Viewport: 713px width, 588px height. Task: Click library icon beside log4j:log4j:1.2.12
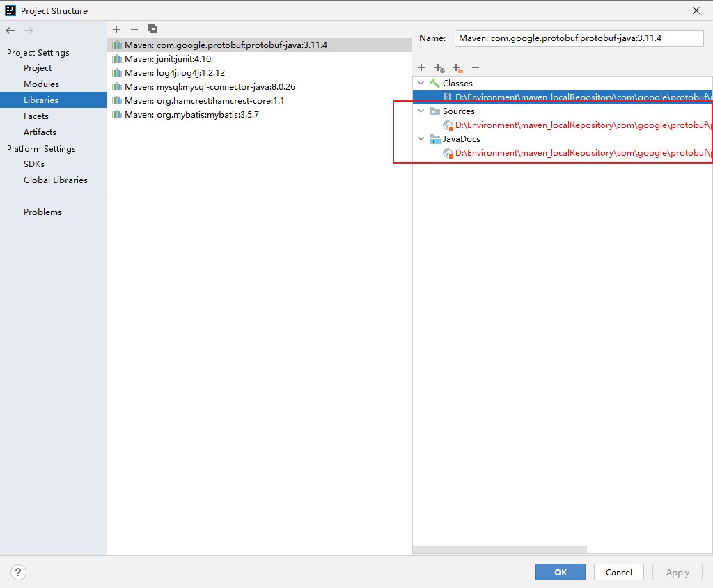point(117,72)
